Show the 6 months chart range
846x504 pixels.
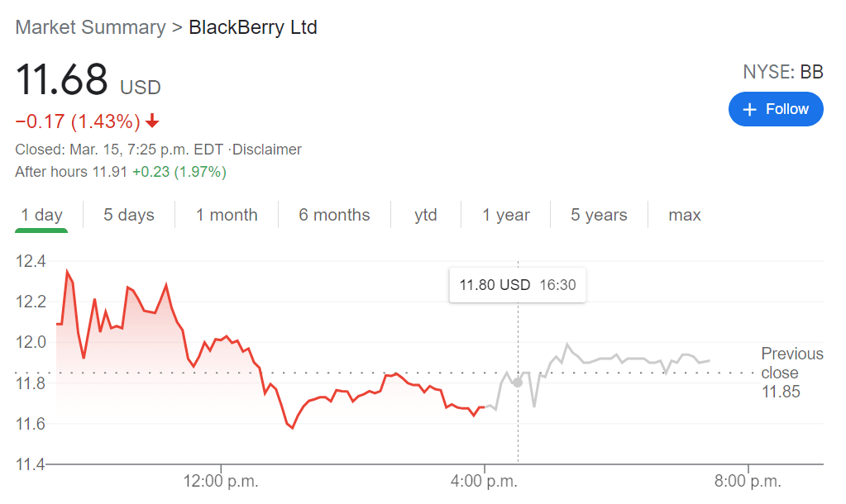pyautogui.click(x=334, y=215)
